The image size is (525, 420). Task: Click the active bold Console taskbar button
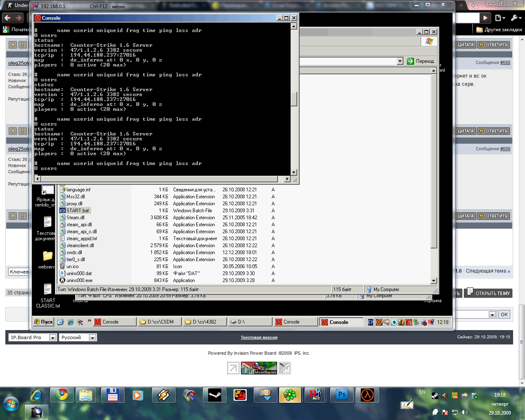click(342, 322)
